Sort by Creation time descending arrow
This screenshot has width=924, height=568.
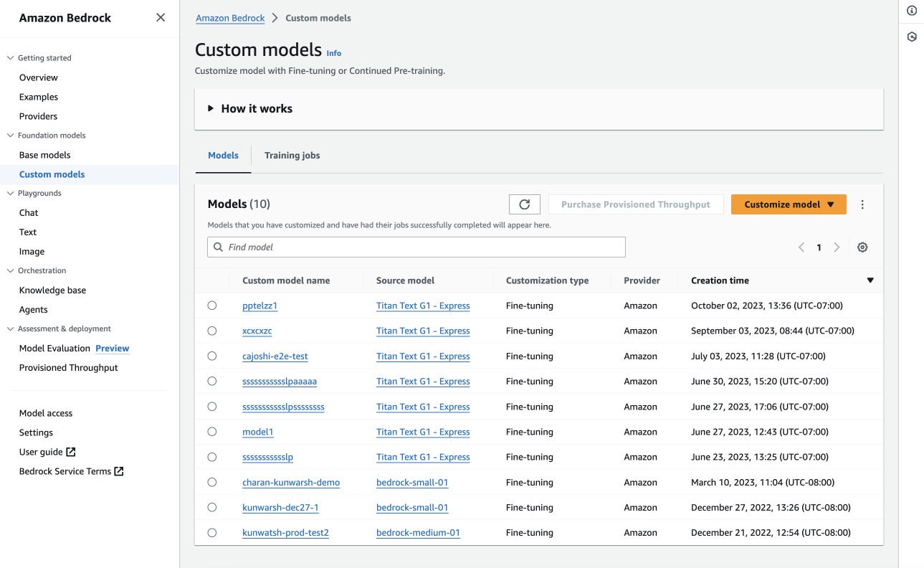[870, 280]
